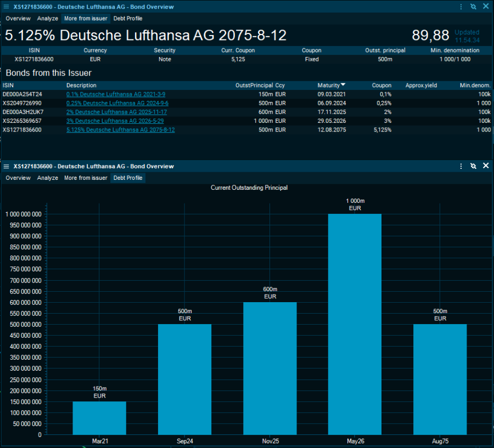The width and height of the screenshot is (494, 448).
Task: Open the hamburger menu in lower panel
Action: click(x=6, y=166)
